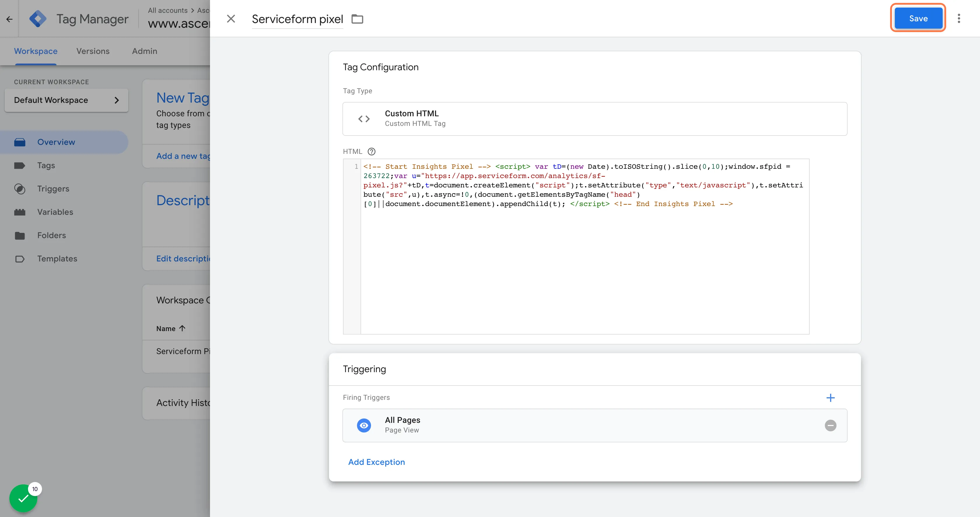Click the green checkmark badge with 10

24,498
